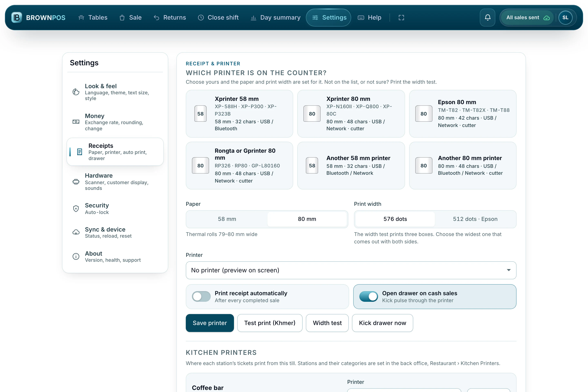Click the Receipts icon in sidebar

79,152
